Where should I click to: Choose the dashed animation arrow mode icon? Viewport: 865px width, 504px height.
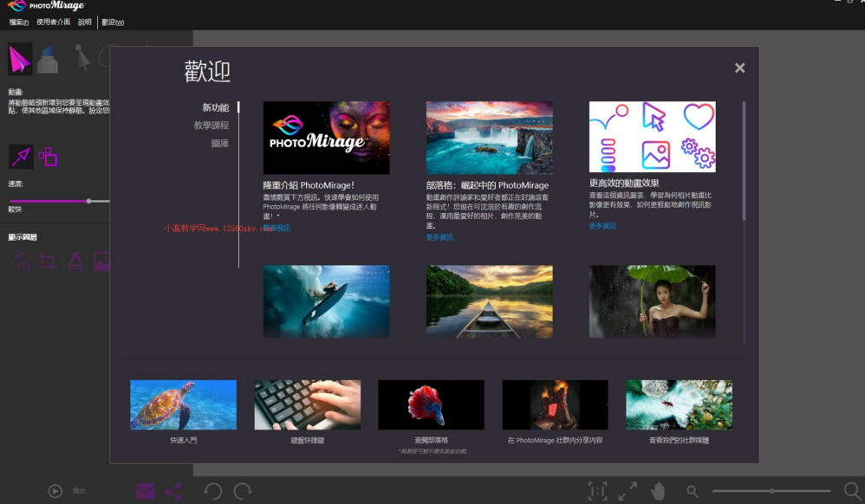coord(21,157)
